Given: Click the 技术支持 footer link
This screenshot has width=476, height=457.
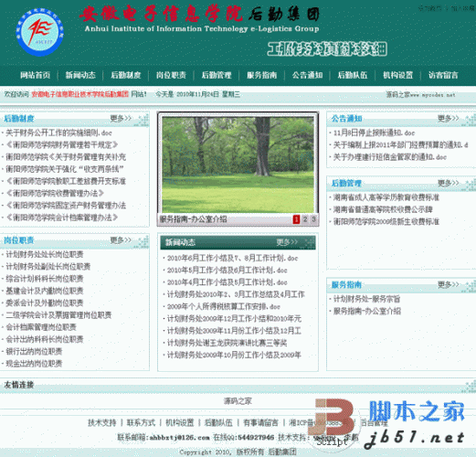Looking at the screenshot, I should pos(102,422).
